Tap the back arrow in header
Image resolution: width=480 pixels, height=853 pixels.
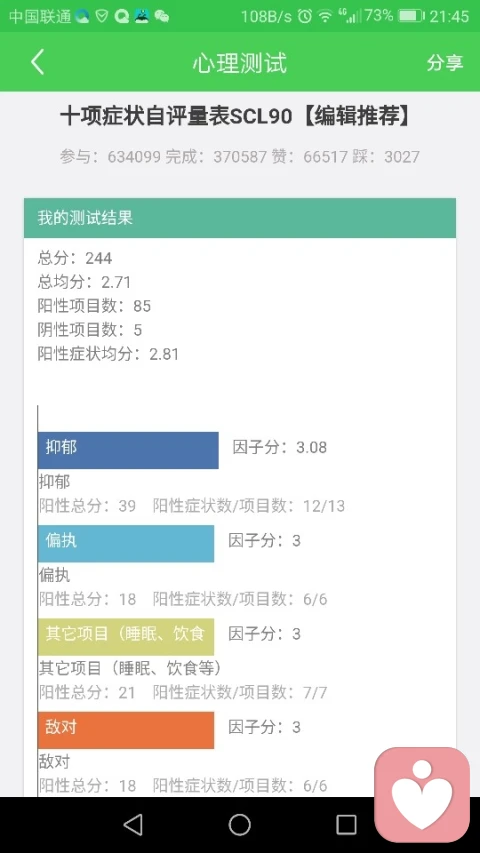(x=37, y=62)
